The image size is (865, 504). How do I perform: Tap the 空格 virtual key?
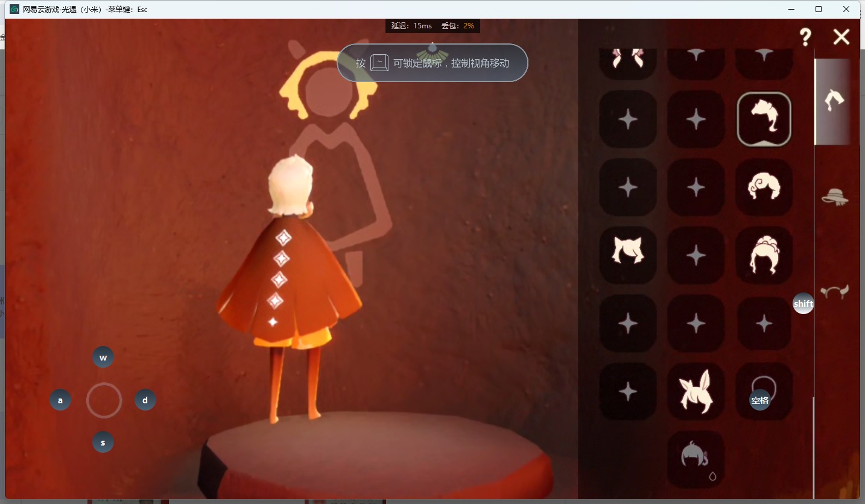tap(760, 400)
